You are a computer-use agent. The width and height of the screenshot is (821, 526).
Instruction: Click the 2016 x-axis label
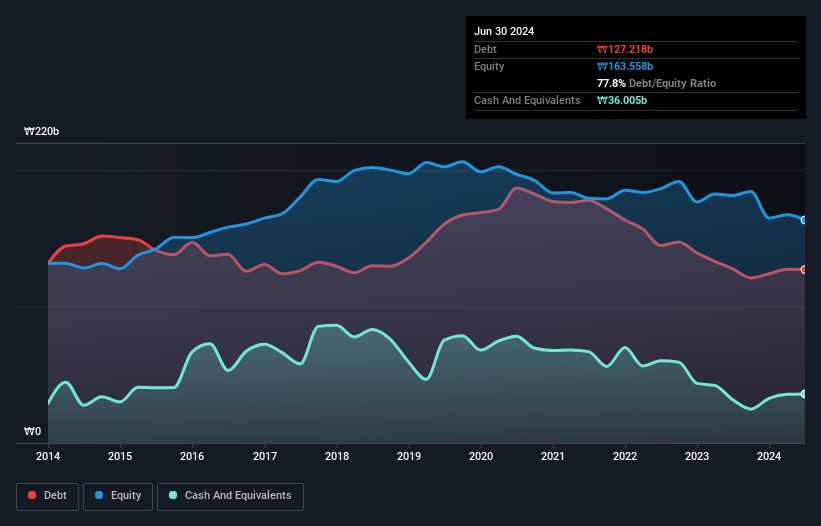point(192,456)
